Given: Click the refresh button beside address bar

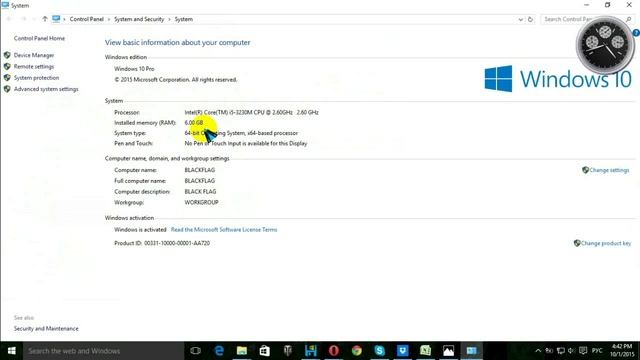Looking at the screenshot, I should coord(530,19).
